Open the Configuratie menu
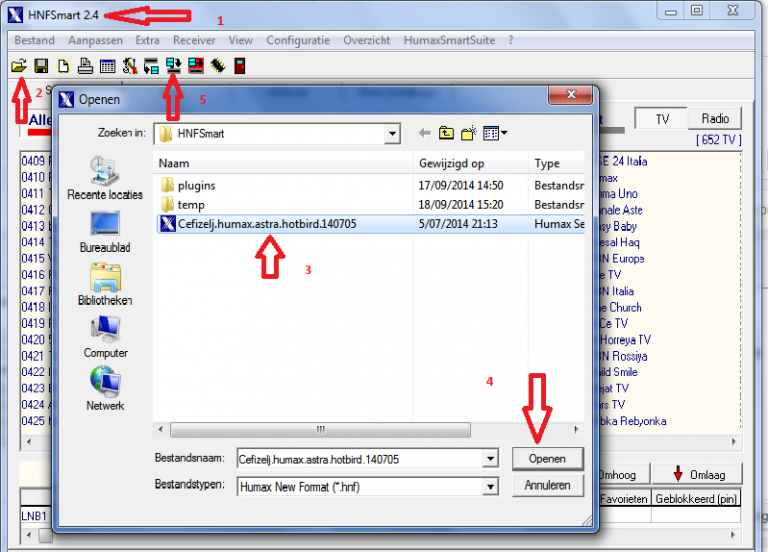This screenshot has height=552, width=768. coord(298,40)
